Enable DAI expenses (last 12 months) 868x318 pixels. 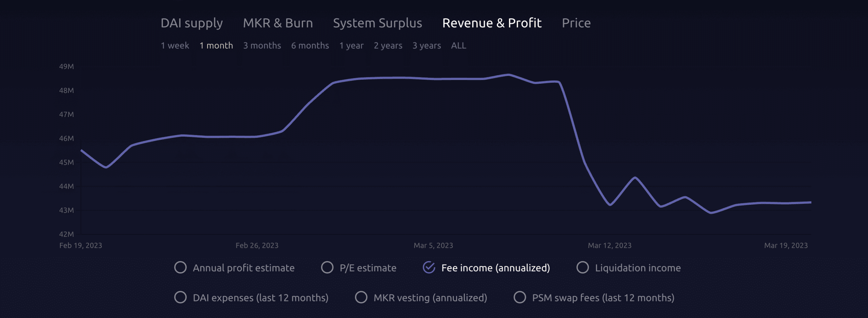click(x=180, y=297)
